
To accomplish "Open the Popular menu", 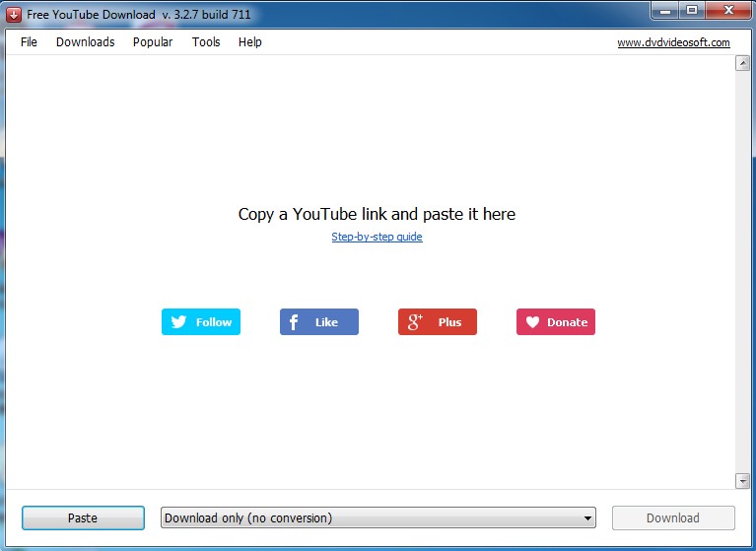I will click(x=153, y=42).
